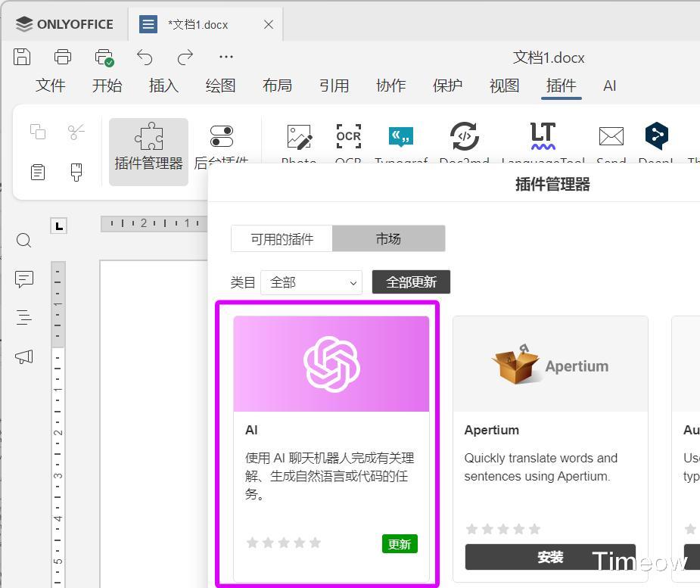This screenshot has width=700, height=588.
Task: Click the Cut scissors icon
Action: point(76,132)
